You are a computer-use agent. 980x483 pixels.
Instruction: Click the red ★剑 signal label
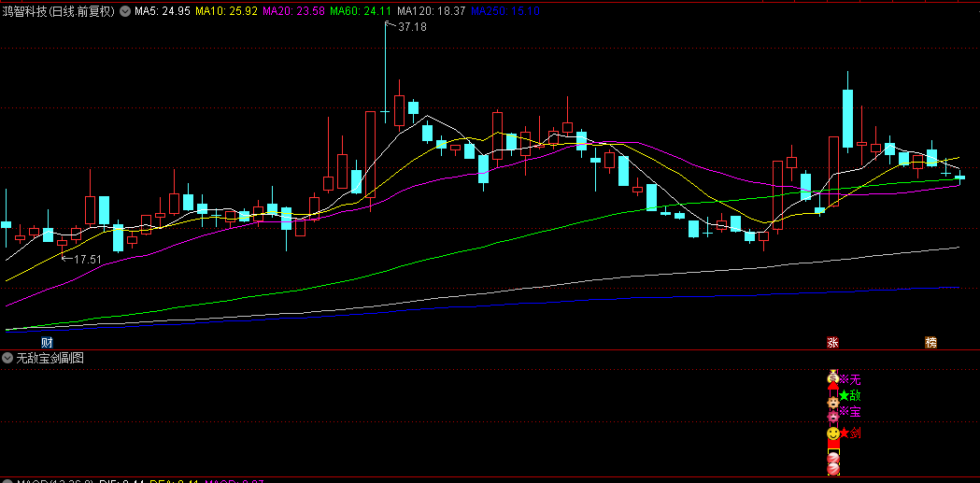click(x=851, y=433)
